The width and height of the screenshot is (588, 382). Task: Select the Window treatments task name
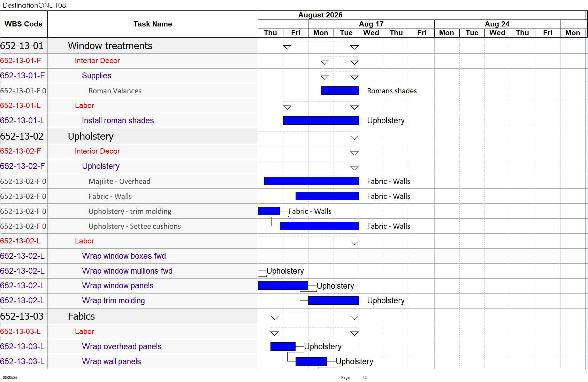tap(110, 46)
